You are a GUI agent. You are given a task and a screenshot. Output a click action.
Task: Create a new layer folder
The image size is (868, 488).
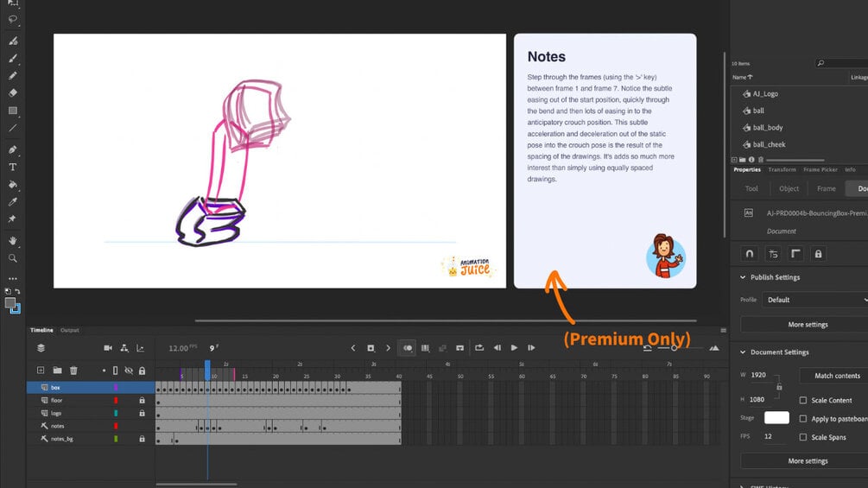(57, 371)
